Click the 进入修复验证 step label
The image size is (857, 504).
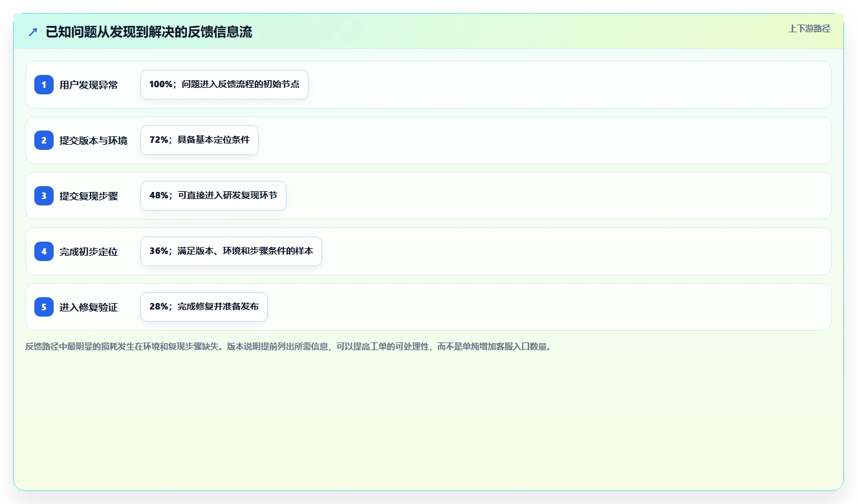[x=89, y=307]
